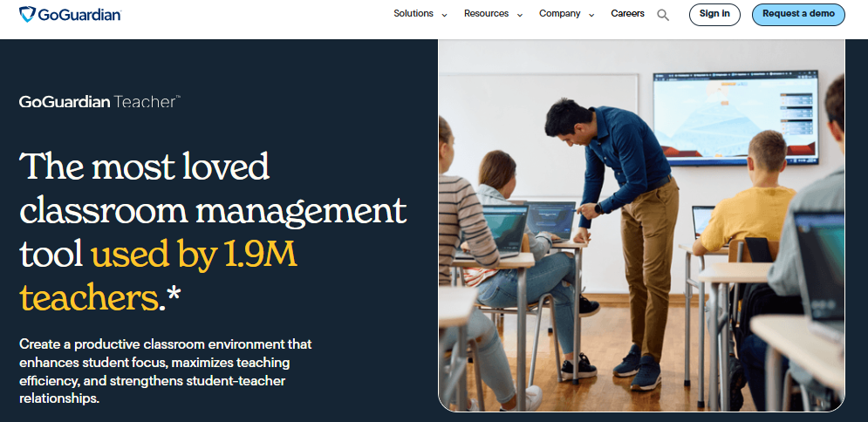Click the GoGuardian Teacher product label
The image size is (868, 422).
pos(99,101)
